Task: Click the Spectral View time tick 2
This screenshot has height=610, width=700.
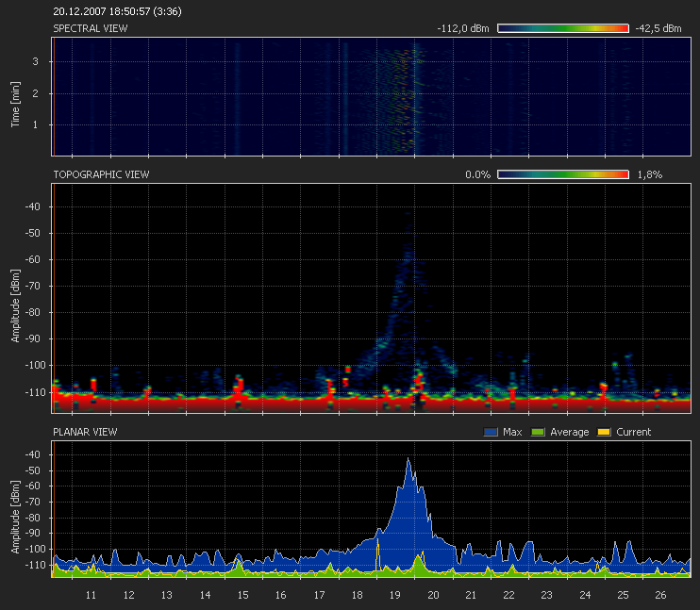Action: click(35, 93)
